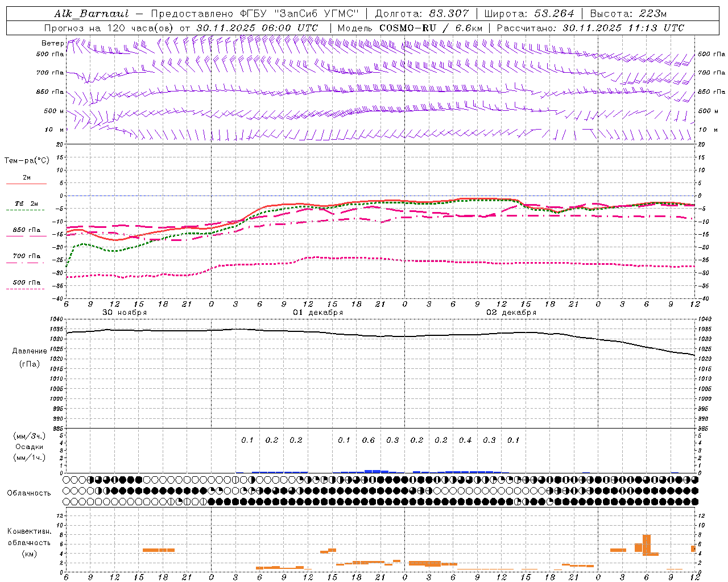
Task: Select the text Широта: 53.264
Action: pyautogui.click(x=529, y=14)
